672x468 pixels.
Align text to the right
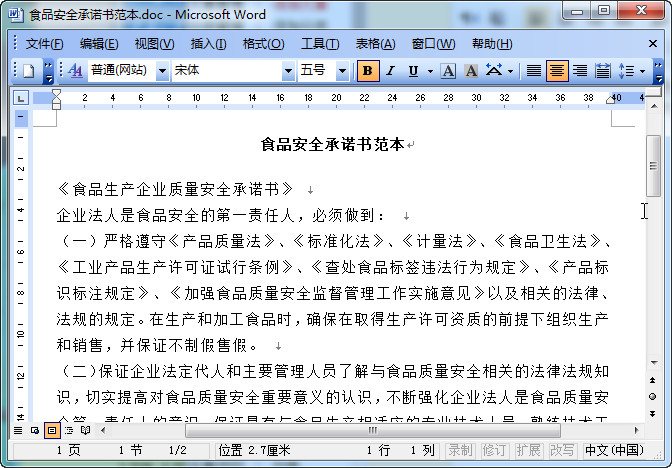(x=580, y=71)
